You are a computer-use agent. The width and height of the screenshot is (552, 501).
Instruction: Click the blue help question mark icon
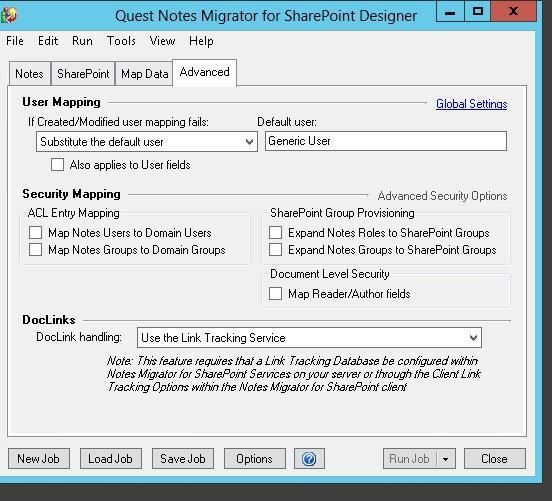coord(309,459)
